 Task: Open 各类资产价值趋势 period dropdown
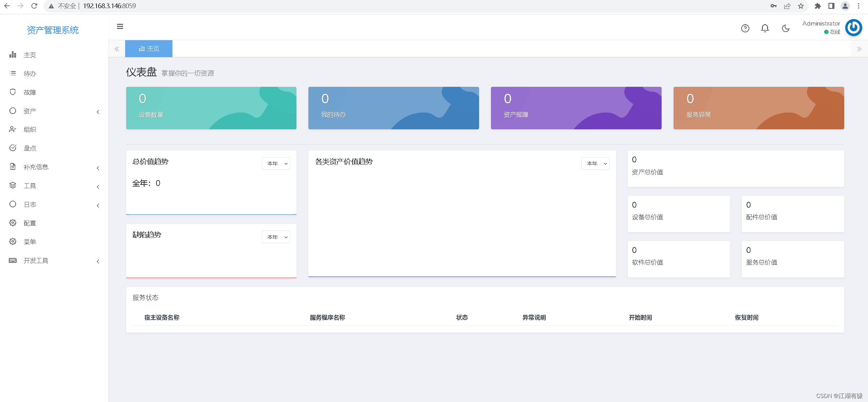595,164
